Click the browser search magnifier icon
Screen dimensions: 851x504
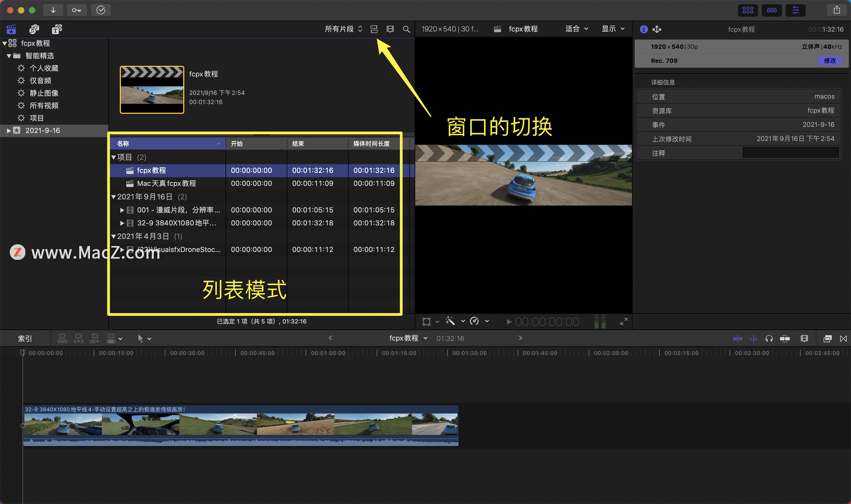point(406,29)
